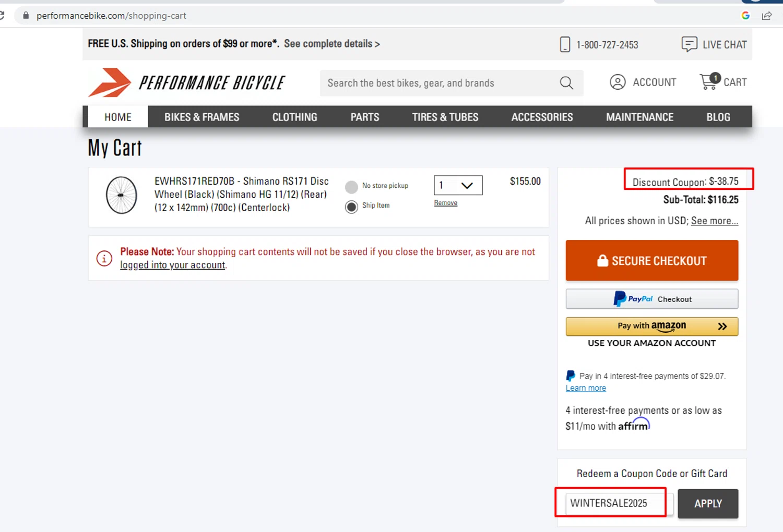This screenshot has width=783, height=532.
Task: Select the Ship Item option
Action: coord(351,207)
